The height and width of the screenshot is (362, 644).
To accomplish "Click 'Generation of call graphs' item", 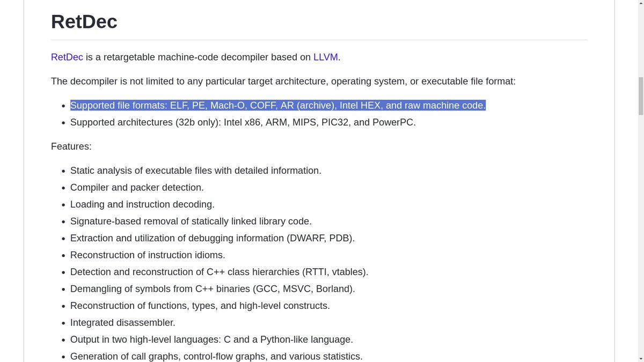I will pos(216,357).
